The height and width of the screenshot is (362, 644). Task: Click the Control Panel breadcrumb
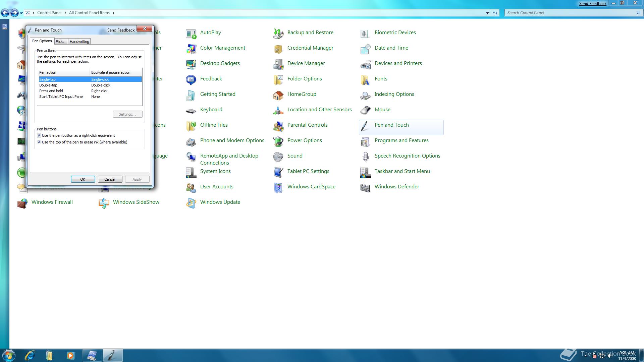49,13
